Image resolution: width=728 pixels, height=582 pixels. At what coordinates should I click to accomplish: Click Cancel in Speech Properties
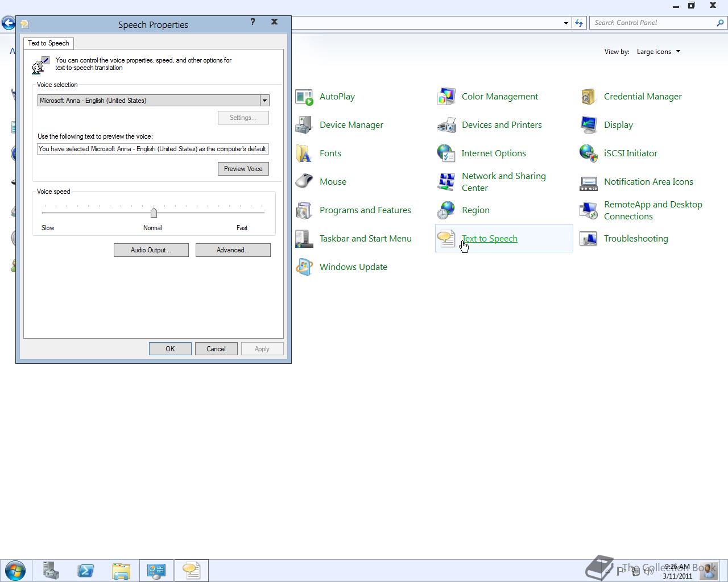click(216, 349)
